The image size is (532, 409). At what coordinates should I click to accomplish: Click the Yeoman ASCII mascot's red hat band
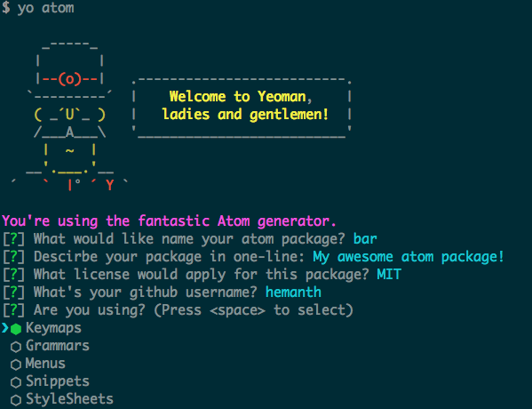69,79
